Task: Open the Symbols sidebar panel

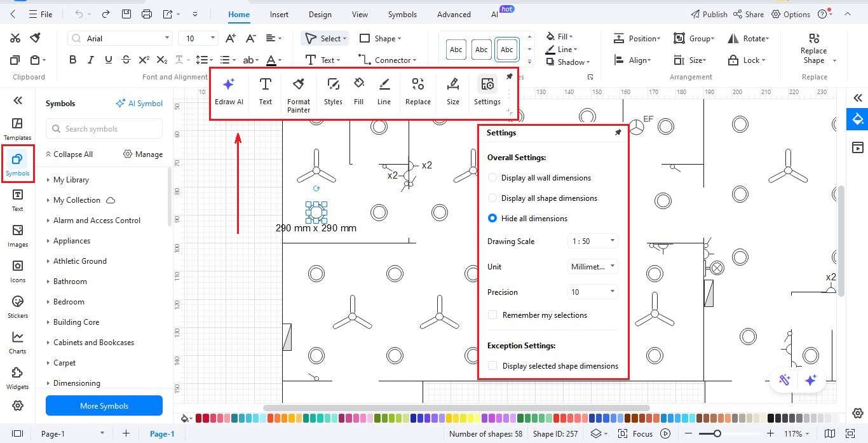Action: pyautogui.click(x=17, y=164)
